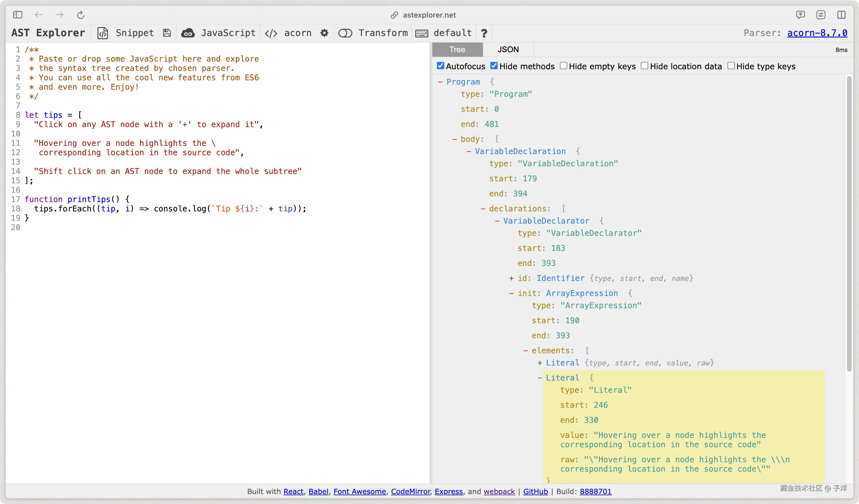Click the Snippet new file icon

(x=103, y=33)
